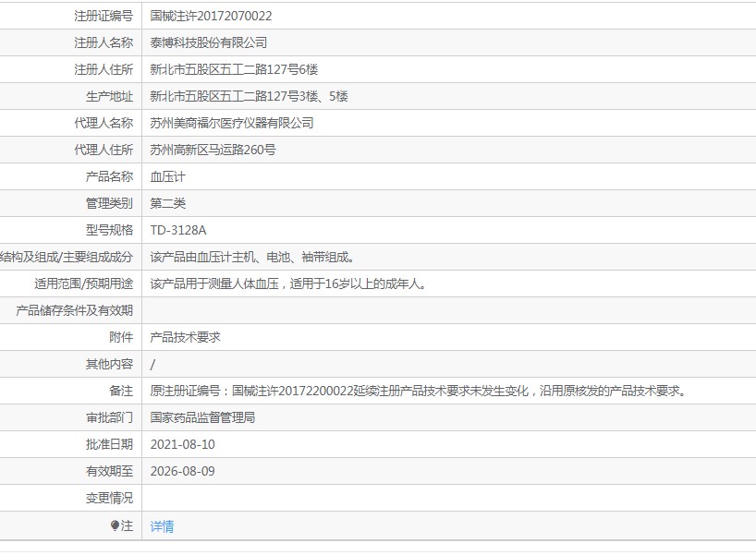Click the 附件 field label

[121, 337]
